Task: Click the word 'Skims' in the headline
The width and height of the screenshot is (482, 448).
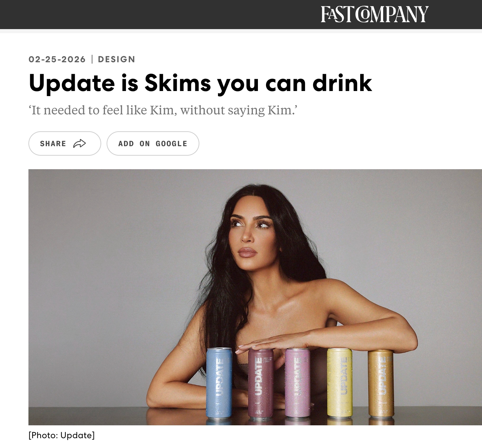Action: [x=178, y=83]
